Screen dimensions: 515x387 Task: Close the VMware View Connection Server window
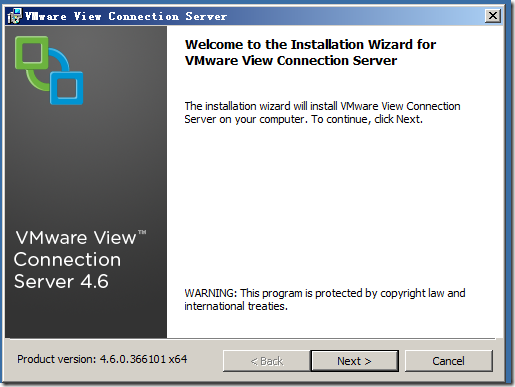click(x=493, y=16)
